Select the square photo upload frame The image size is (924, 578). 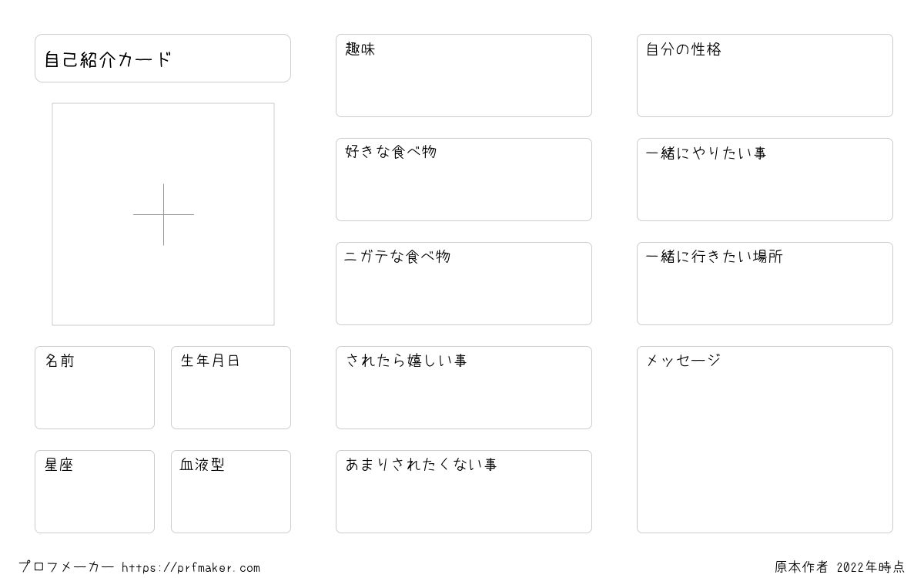point(163,214)
